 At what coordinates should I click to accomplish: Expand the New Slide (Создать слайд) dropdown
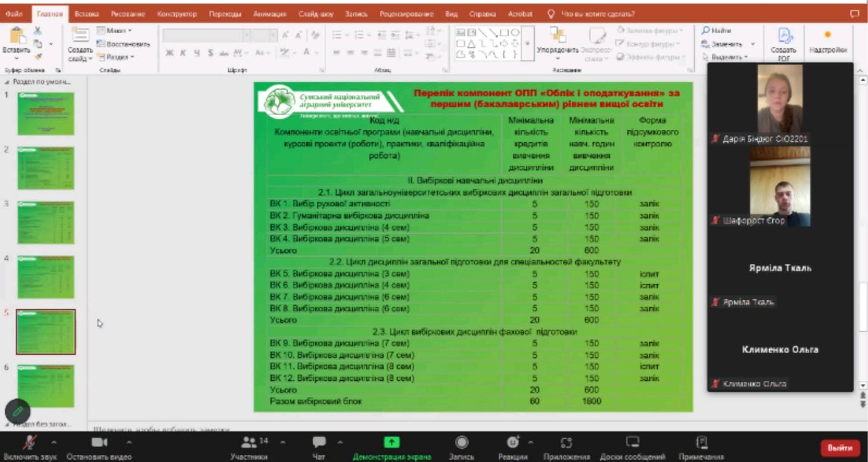(80, 58)
